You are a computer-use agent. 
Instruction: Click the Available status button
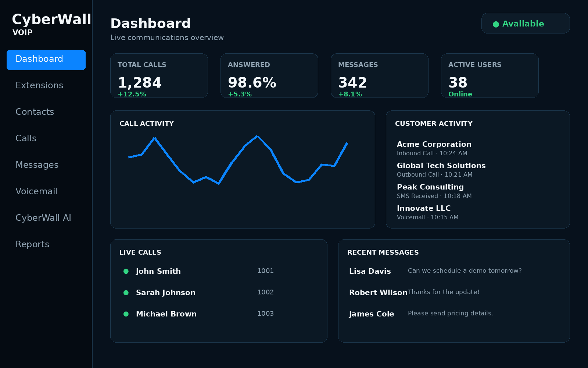coord(526,23)
